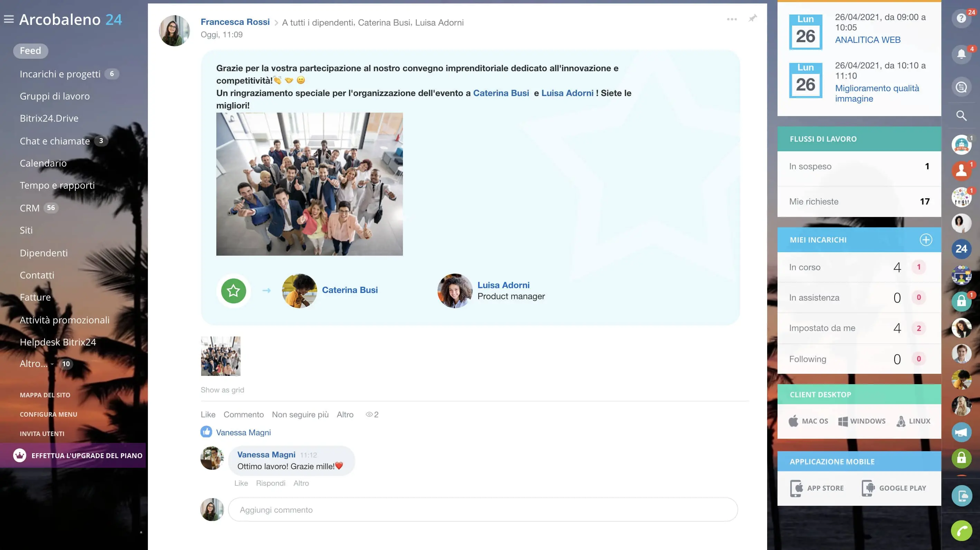
Task: Click Show as grid link
Action: (x=222, y=390)
